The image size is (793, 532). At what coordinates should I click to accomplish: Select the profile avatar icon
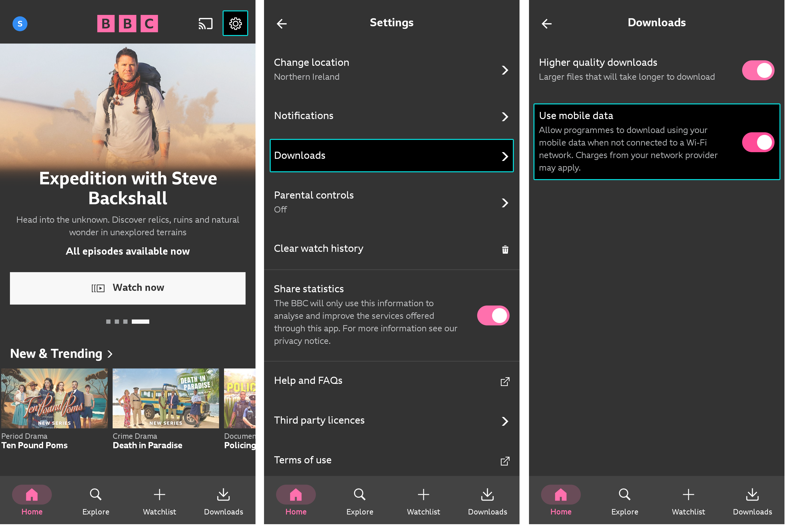click(x=20, y=24)
